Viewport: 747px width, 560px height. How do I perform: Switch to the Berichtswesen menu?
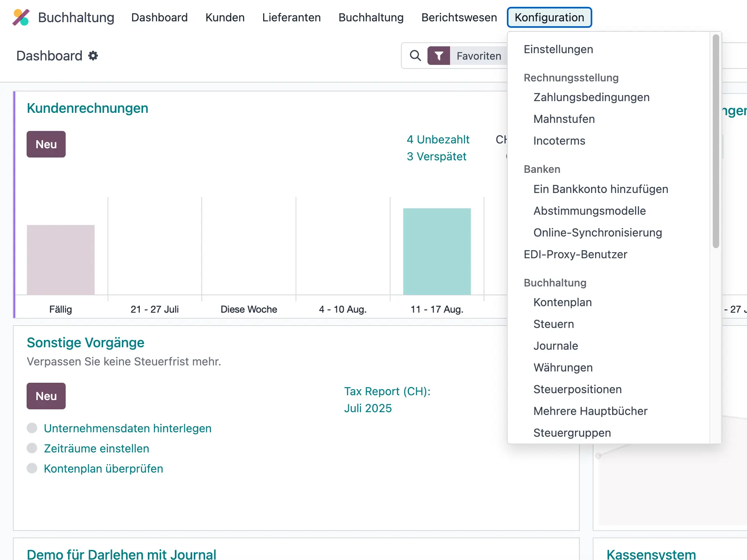pyautogui.click(x=459, y=17)
